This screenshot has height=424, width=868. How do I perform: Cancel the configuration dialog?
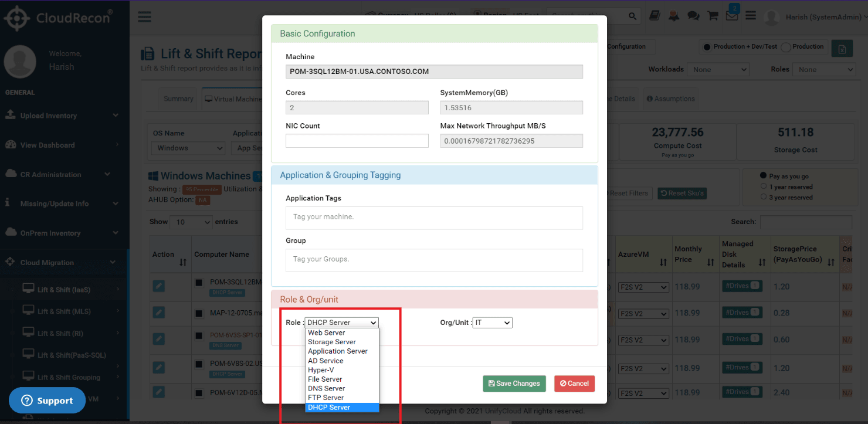[x=575, y=384]
